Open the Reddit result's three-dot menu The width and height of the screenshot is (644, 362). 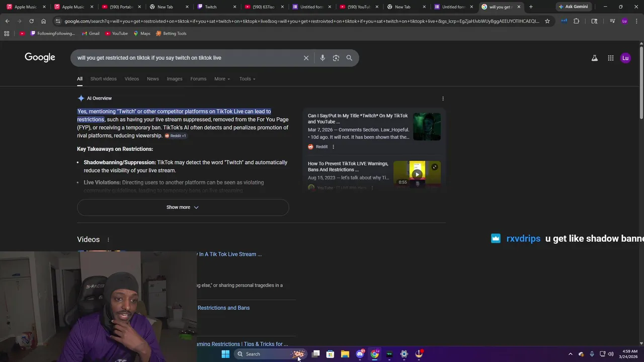(x=333, y=147)
